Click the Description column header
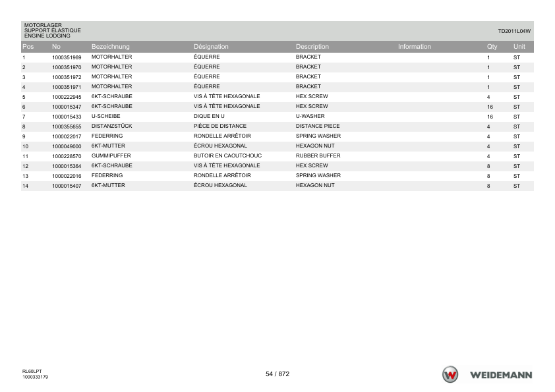The height and width of the screenshot is (392, 555). point(312,47)
